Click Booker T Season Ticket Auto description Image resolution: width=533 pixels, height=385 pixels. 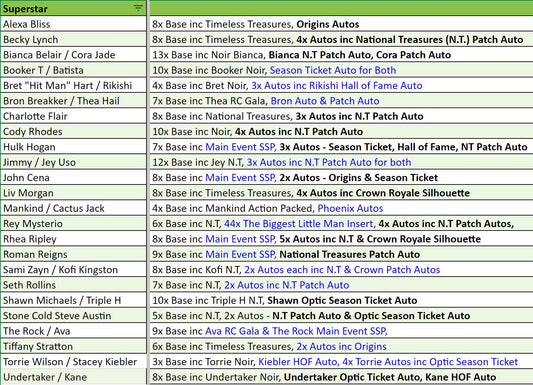click(341, 70)
